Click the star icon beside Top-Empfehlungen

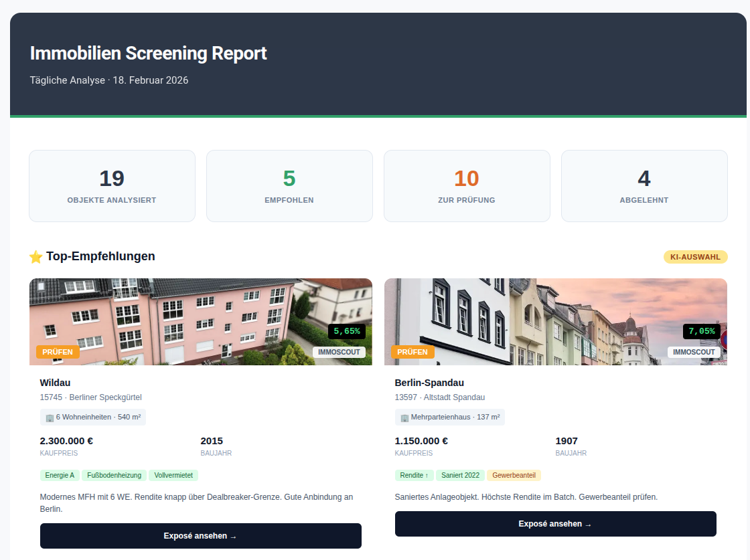[36, 257]
